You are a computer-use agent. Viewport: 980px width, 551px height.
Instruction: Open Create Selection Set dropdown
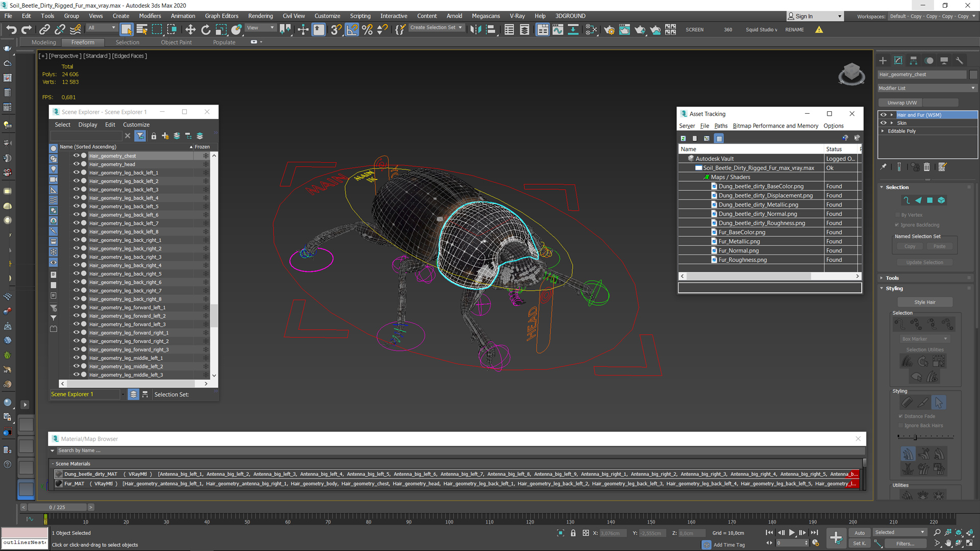click(x=436, y=28)
